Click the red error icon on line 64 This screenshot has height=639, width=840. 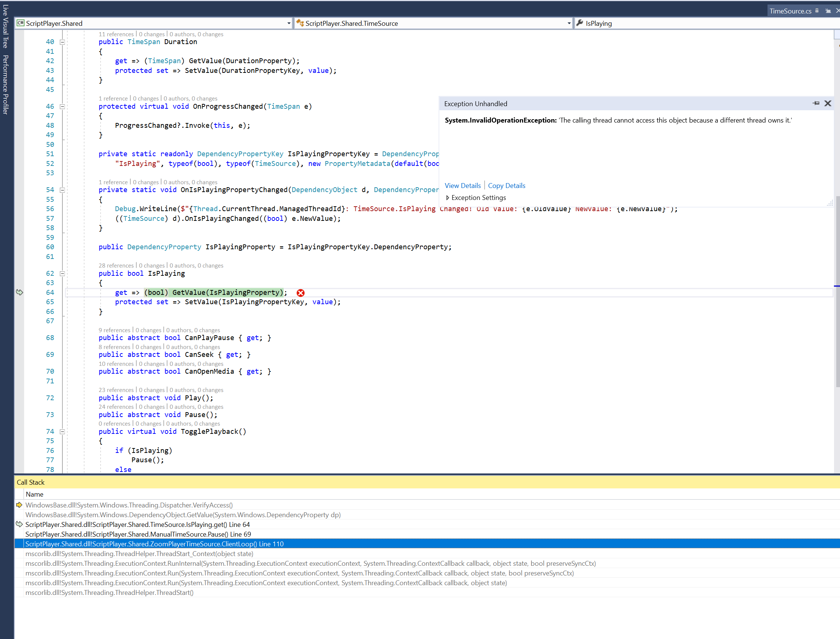tap(300, 293)
